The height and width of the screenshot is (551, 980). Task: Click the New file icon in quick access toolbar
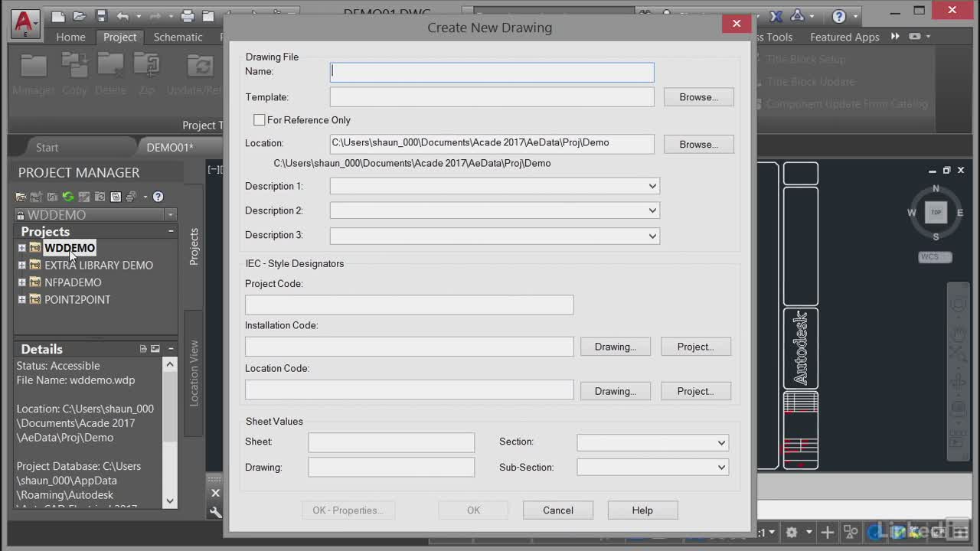(58, 15)
